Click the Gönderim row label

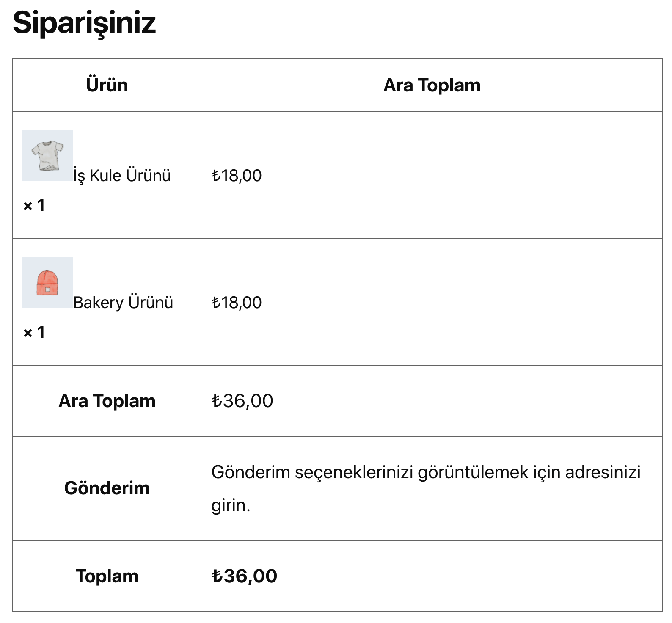107,488
